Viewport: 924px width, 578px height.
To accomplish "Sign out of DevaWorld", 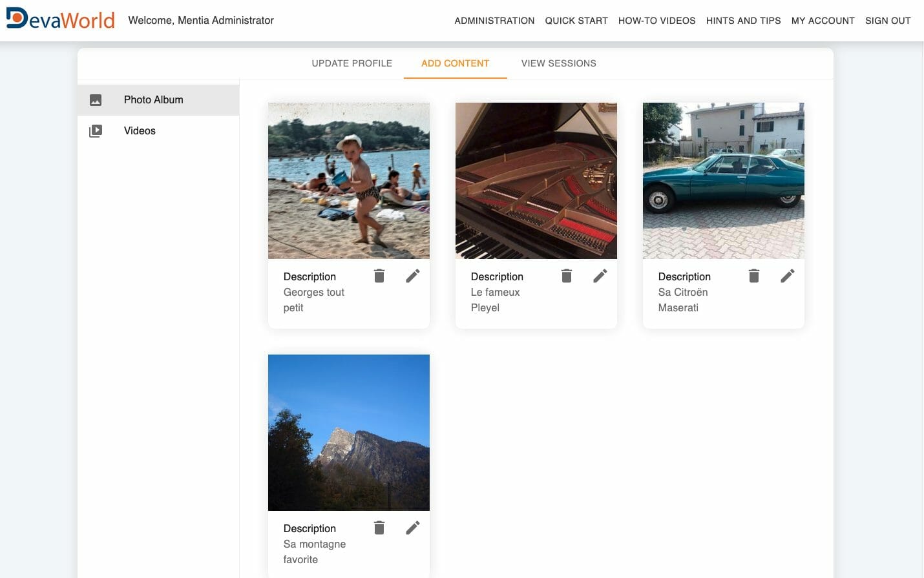I will pos(888,21).
